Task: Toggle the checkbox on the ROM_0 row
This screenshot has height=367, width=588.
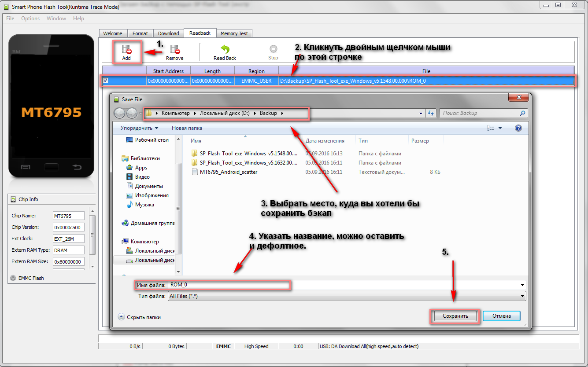Action: [106, 81]
